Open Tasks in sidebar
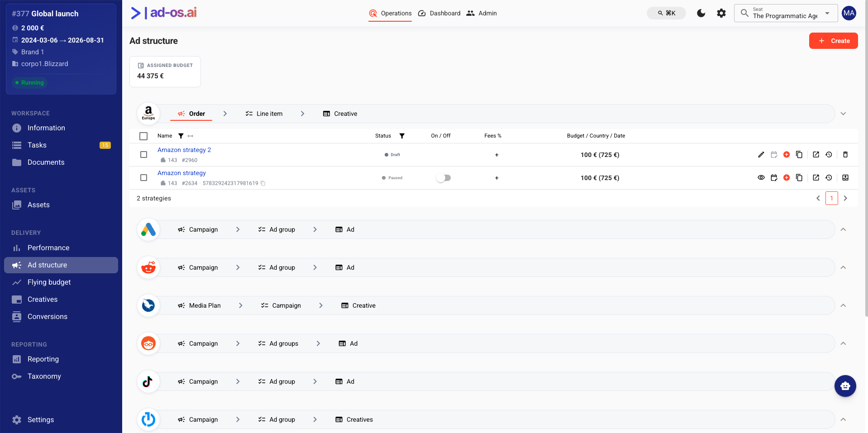The height and width of the screenshot is (433, 868). 61,145
